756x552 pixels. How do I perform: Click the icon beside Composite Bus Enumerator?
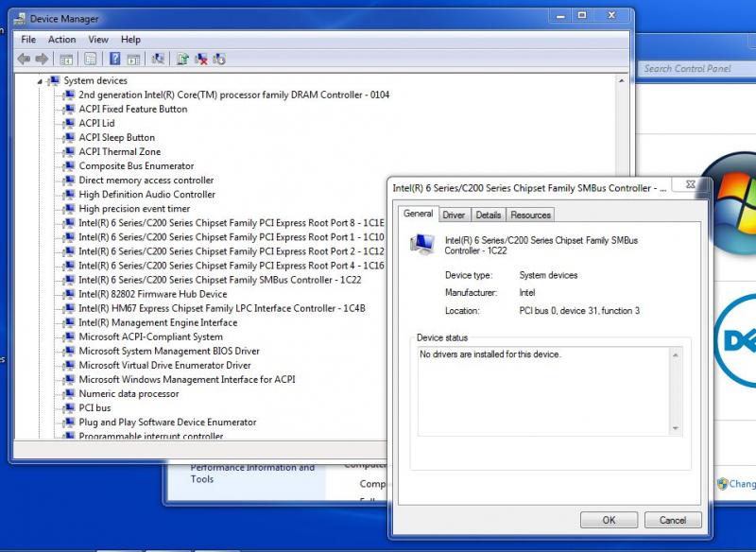coord(69,165)
